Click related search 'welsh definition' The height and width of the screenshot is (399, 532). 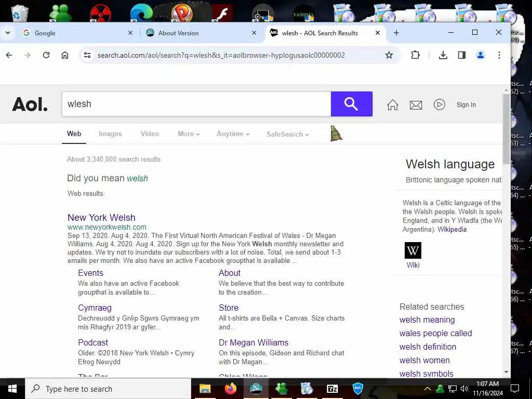428,347
